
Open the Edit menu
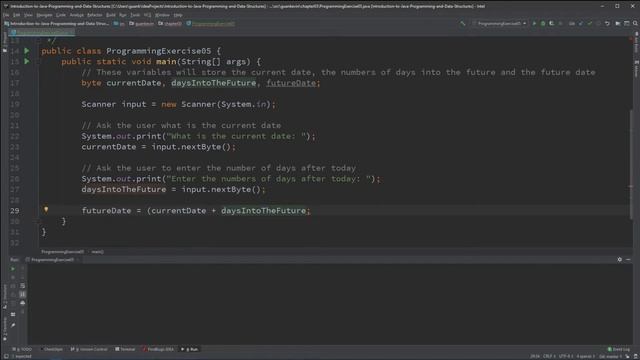pyautogui.click(x=16, y=15)
